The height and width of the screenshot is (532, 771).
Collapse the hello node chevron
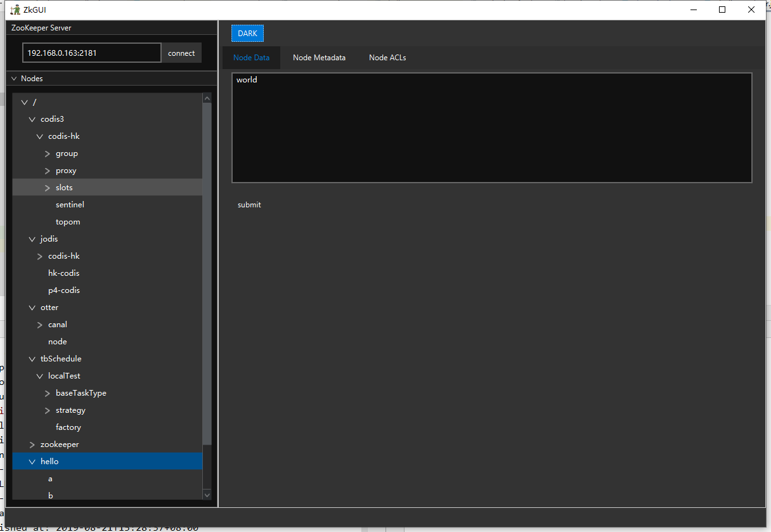pos(32,462)
